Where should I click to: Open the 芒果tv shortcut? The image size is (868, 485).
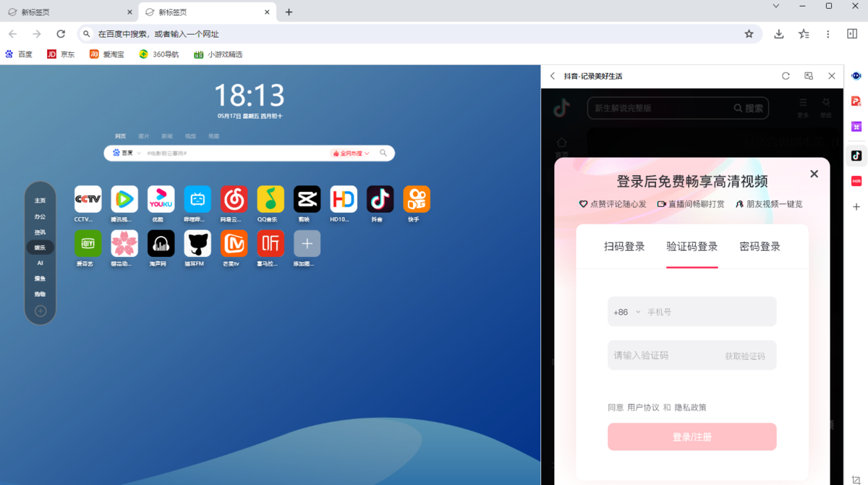click(234, 244)
